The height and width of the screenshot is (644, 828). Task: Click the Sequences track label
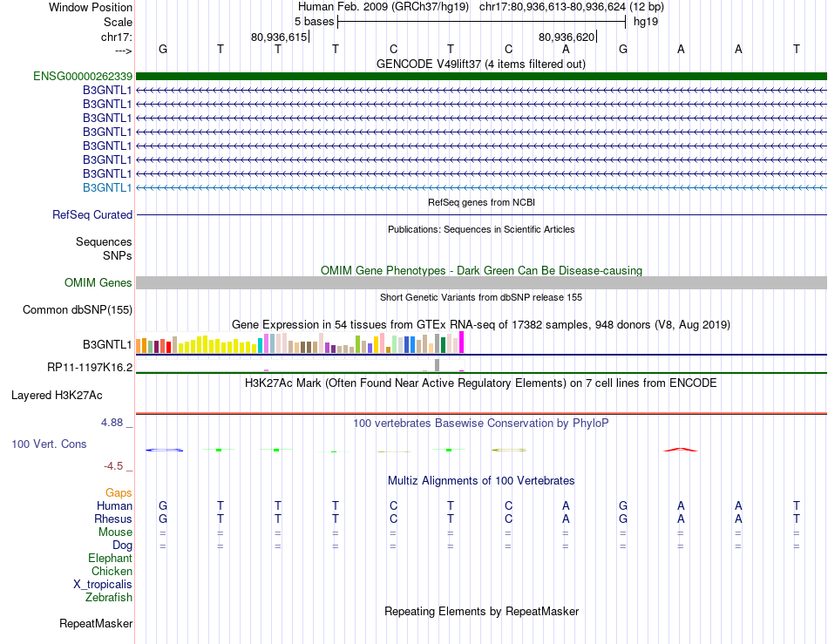[104, 241]
